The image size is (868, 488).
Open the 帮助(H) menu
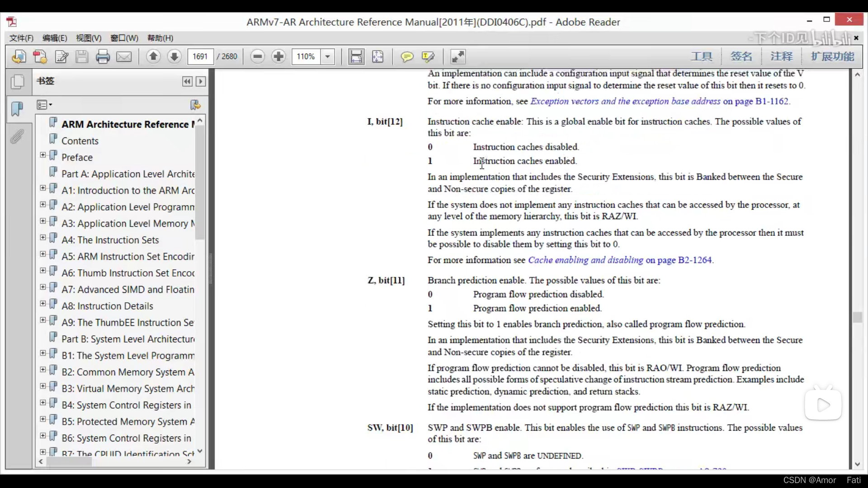click(x=160, y=38)
